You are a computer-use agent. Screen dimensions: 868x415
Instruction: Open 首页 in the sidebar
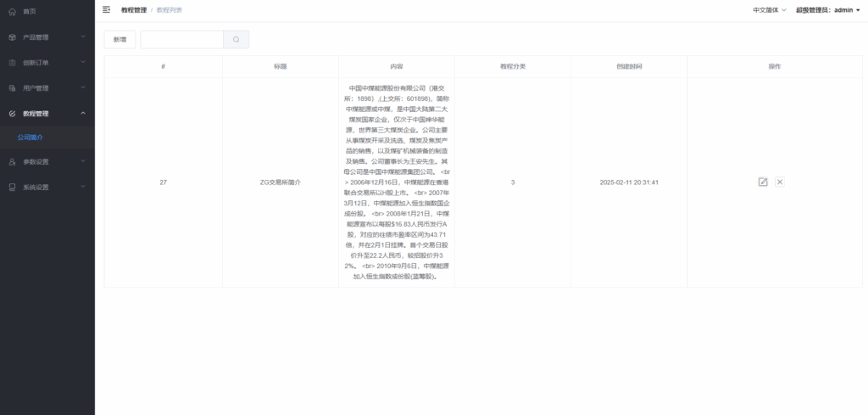pyautogui.click(x=47, y=12)
